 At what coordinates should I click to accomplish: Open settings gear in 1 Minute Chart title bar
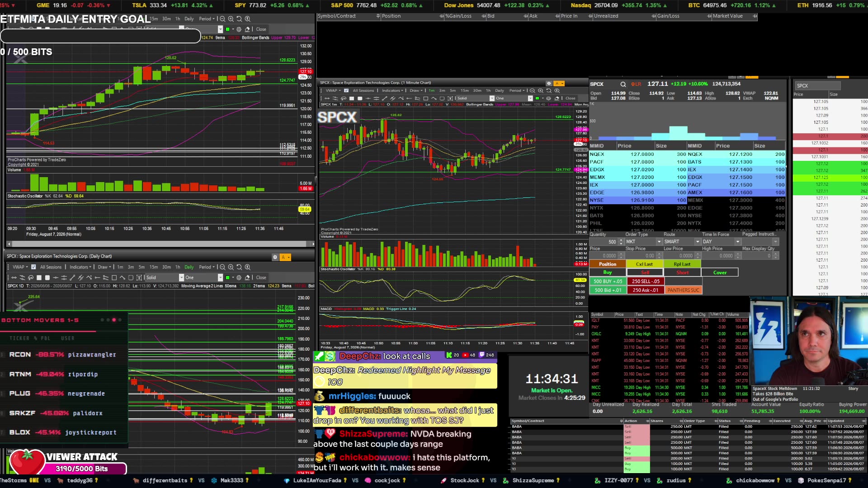coord(549,83)
